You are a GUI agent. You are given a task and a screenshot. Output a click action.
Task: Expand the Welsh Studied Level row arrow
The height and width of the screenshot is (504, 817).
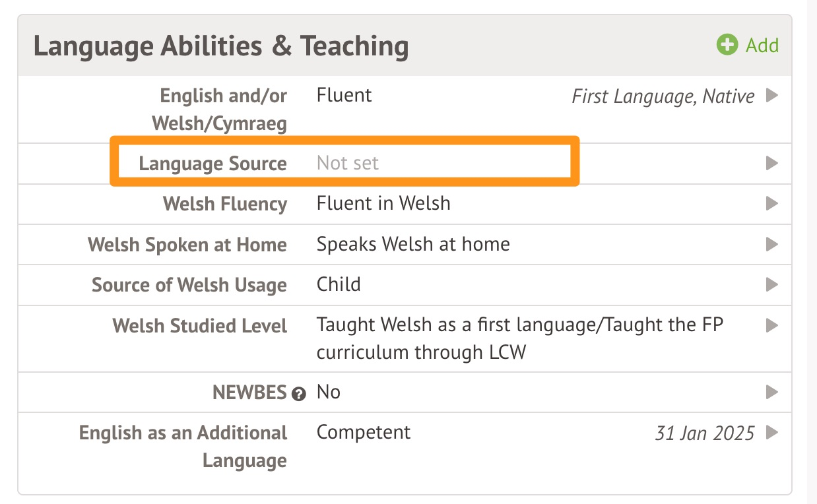click(771, 325)
